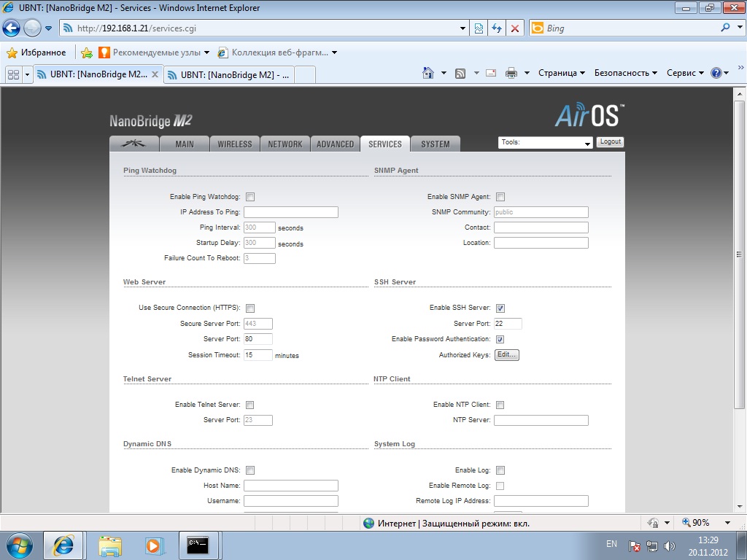Open the NETWORK tab

click(285, 144)
